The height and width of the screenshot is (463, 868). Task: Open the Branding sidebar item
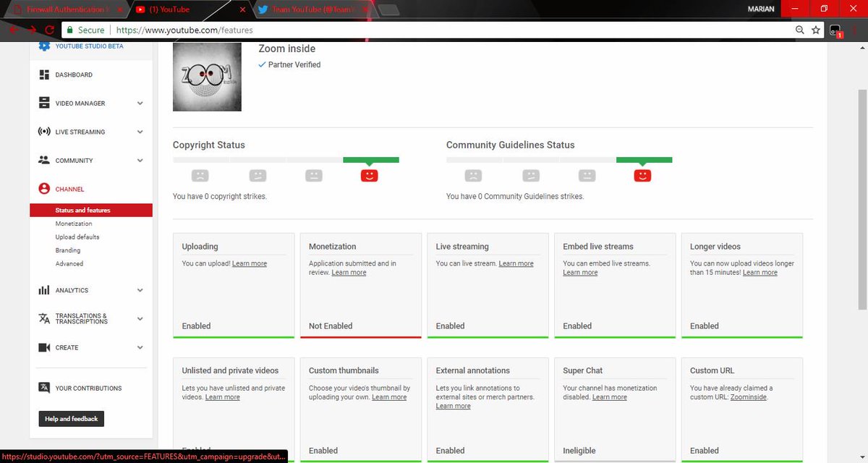[68, 250]
